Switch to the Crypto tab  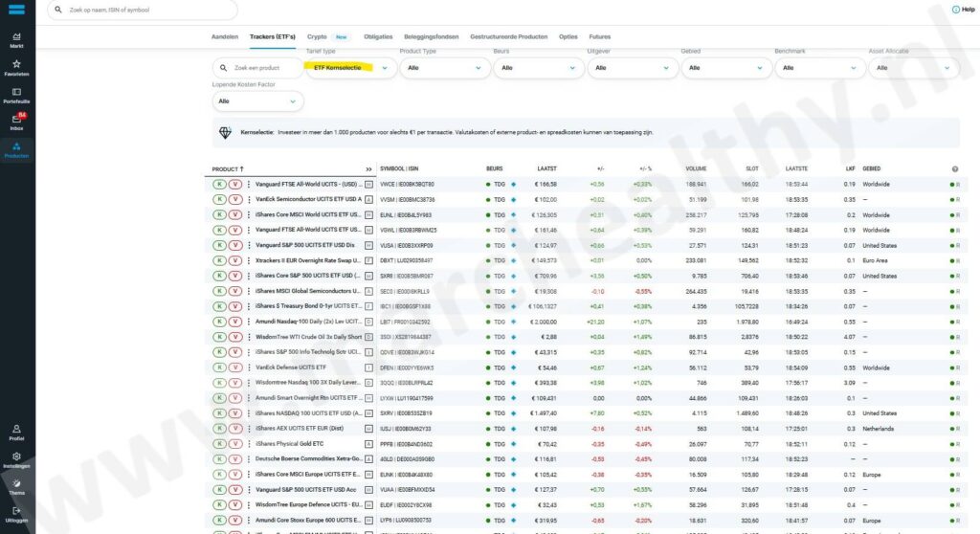[317, 37]
